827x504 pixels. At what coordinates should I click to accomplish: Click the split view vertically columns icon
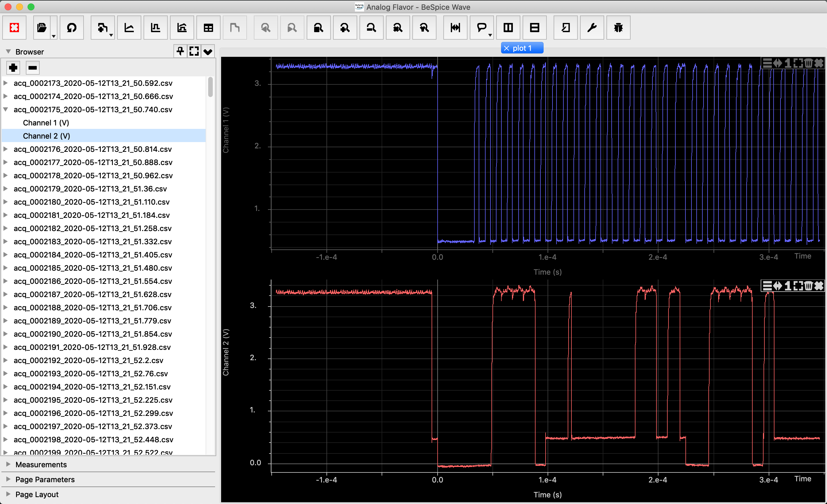[508, 28]
